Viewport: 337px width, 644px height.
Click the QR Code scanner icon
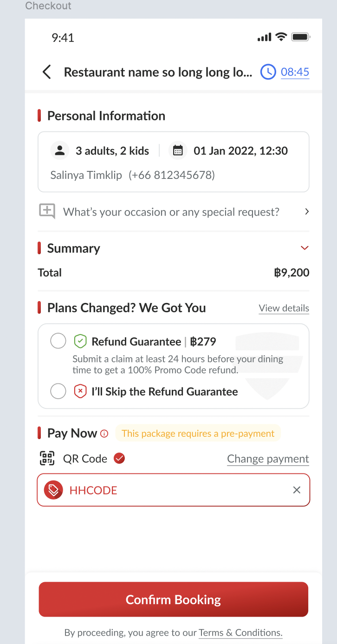47,459
